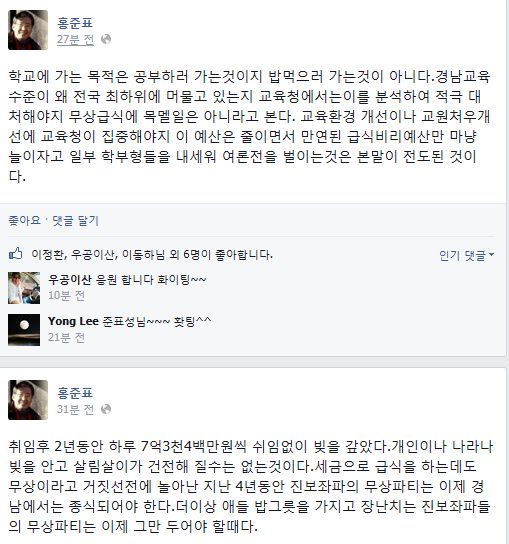509x544 pixels.
Task: Open the 27분 전 timestamp link
Action: 75,40
